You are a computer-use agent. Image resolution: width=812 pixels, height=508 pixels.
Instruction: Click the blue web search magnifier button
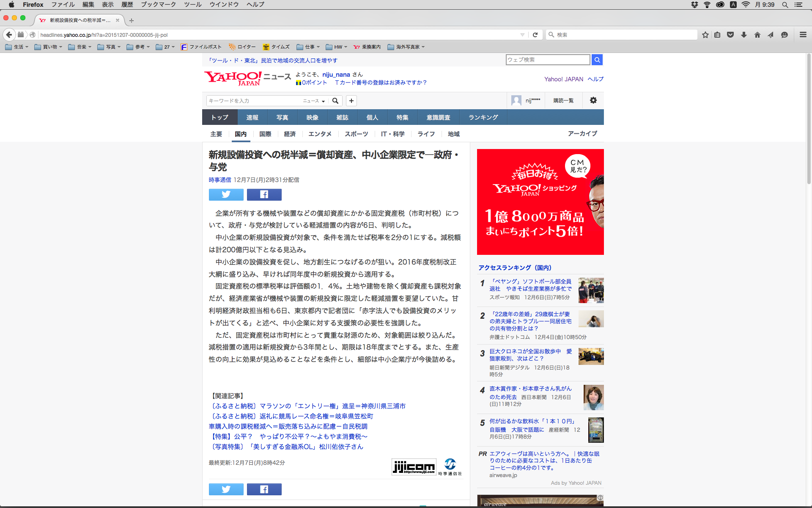[x=597, y=60]
